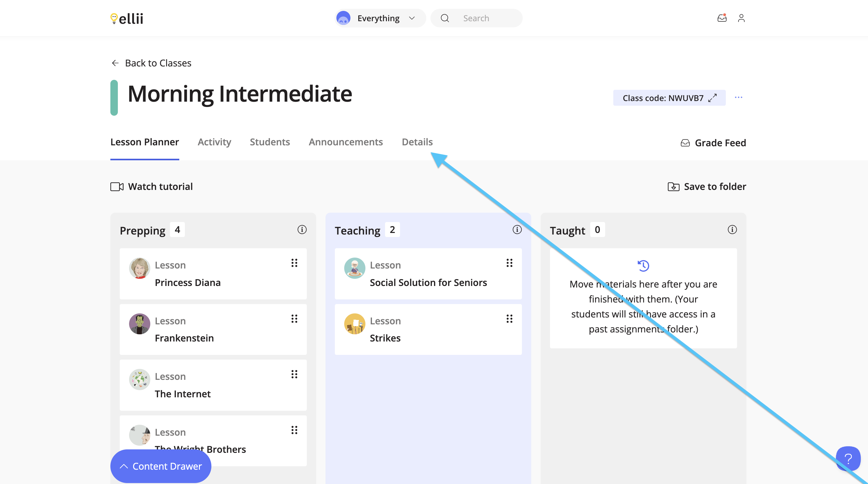Image resolution: width=868 pixels, height=484 pixels.
Task: Open the help question mark bubble
Action: (848, 458)
